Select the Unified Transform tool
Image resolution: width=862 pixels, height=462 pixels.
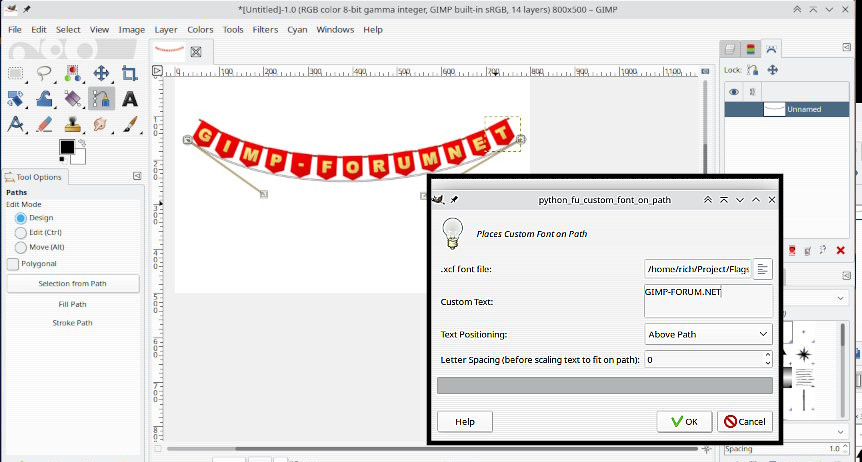pyautogui.click(x=15, y=99)
